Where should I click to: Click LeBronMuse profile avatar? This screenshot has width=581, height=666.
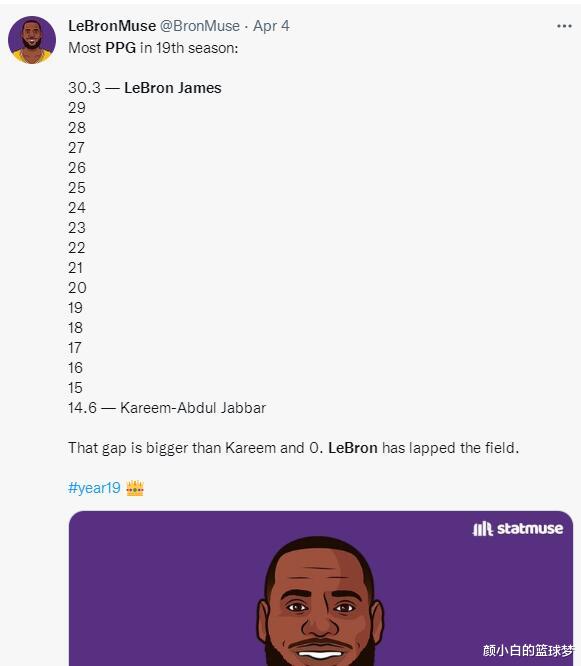(x=32, y=40)
